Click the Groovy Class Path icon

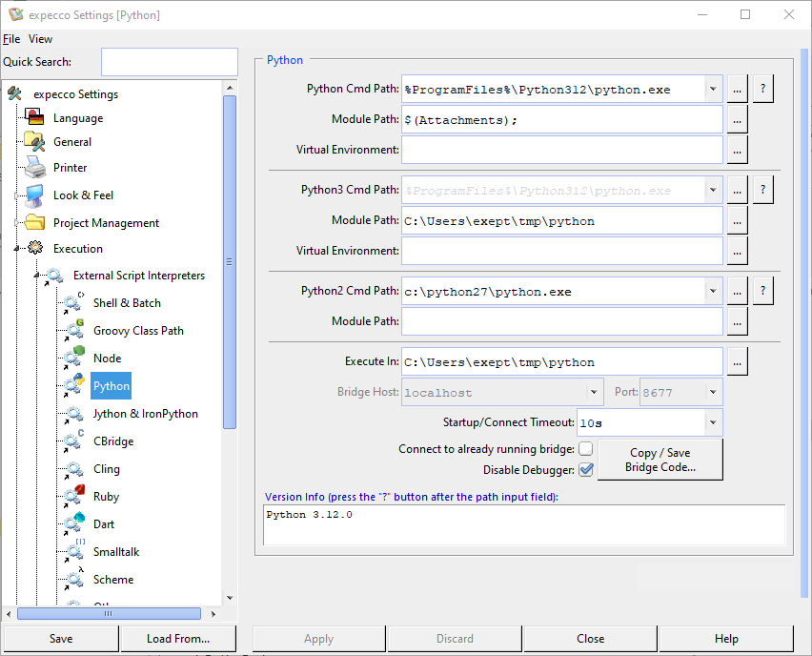pos(73,331)
